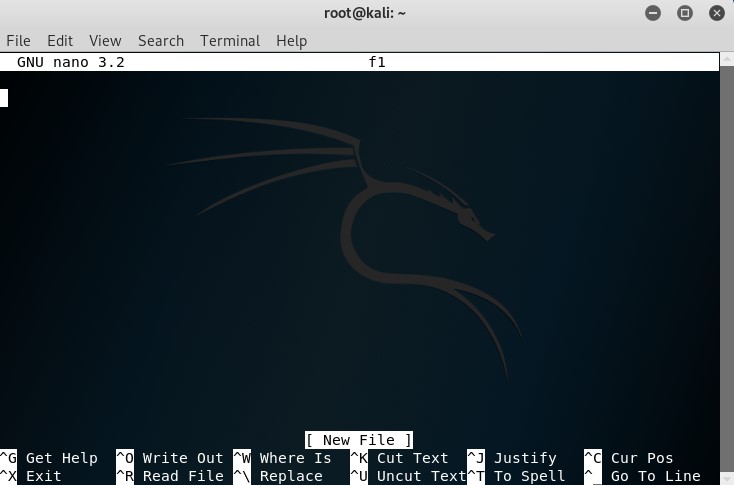Maximize the terminal window
Screen dimensions: 734x485
[685, 13]
